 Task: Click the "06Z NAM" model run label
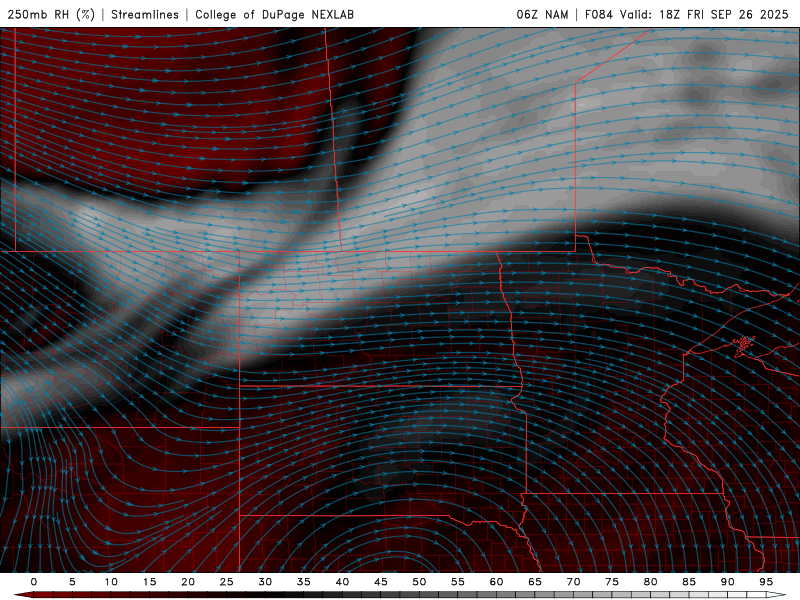point(542,14)
